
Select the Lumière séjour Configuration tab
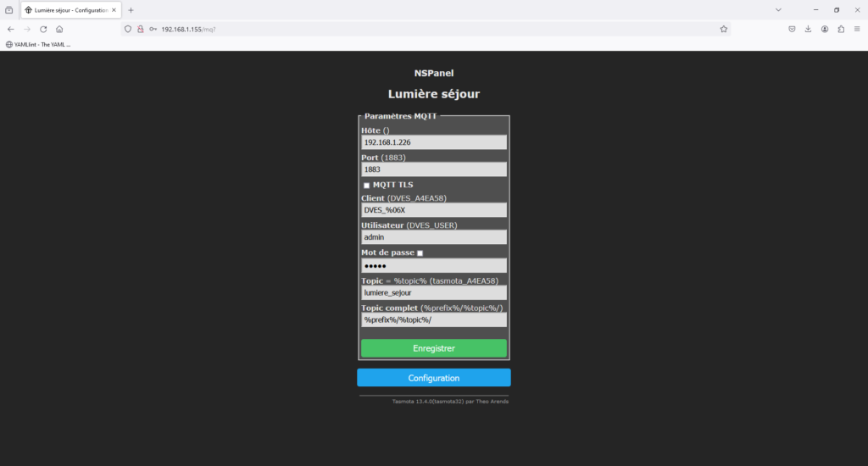71,10
